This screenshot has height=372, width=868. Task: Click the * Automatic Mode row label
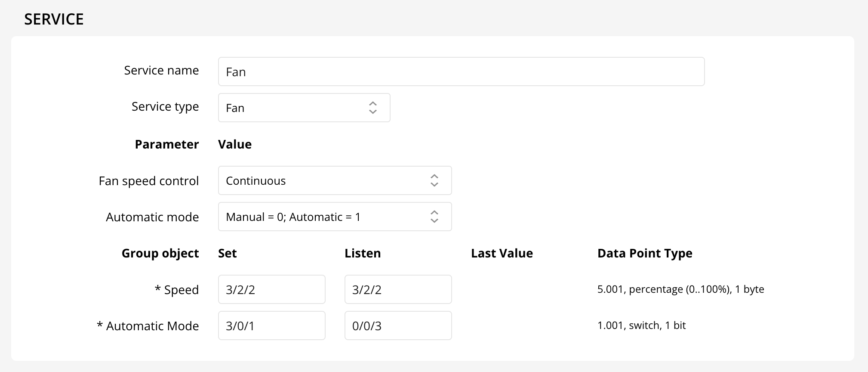[x=148, y=326]
